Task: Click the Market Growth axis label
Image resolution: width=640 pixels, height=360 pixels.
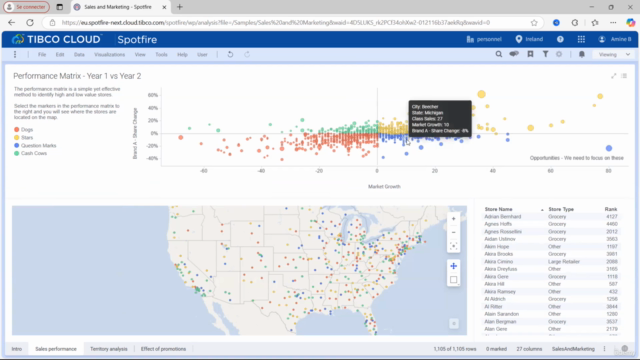Action: coord(384,187)
